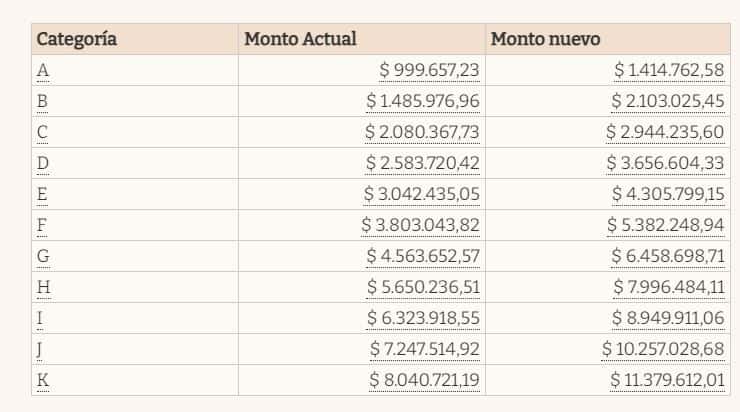Click the $ 7.247.514,92 amount

tap(424, 349)
